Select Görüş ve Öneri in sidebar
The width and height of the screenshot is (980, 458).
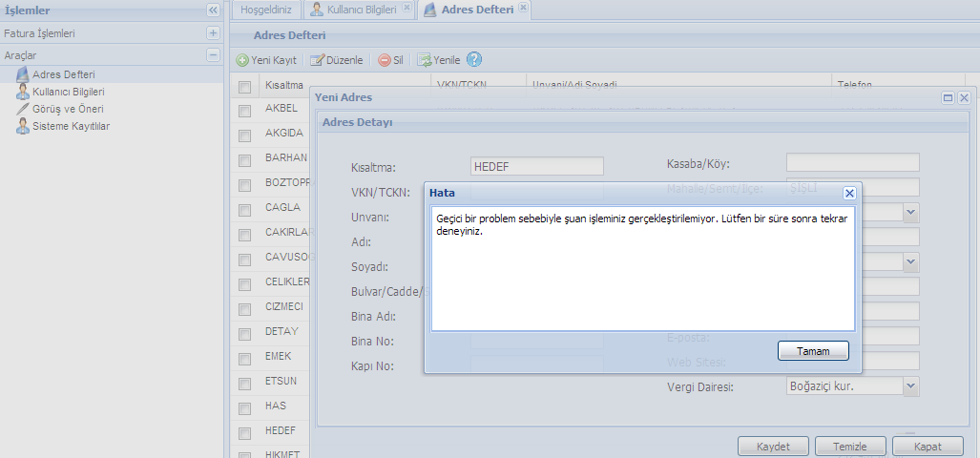coord(67,109)
